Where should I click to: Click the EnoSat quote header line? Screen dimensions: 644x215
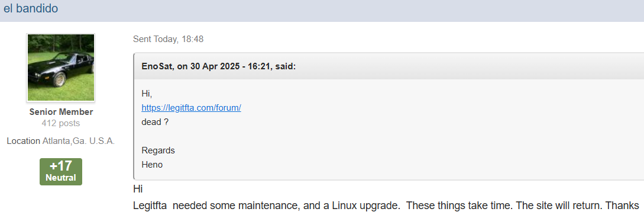tap(218, 66)
